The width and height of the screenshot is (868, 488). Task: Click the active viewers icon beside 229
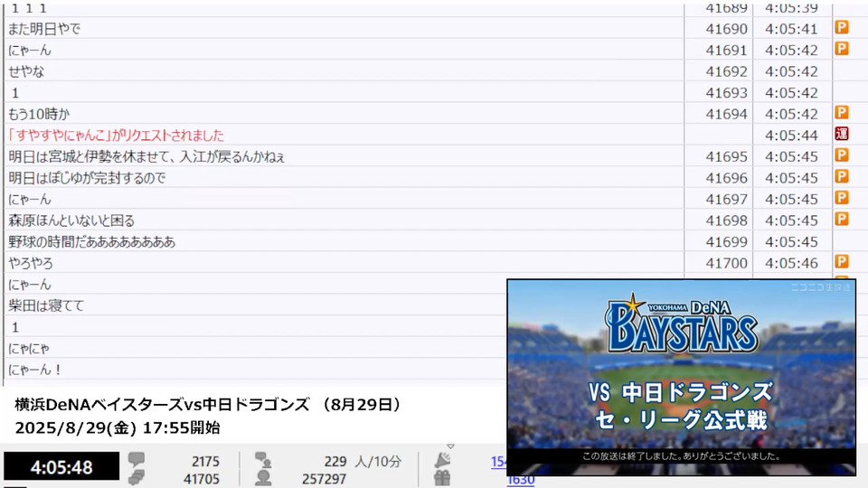coord(263,460)
